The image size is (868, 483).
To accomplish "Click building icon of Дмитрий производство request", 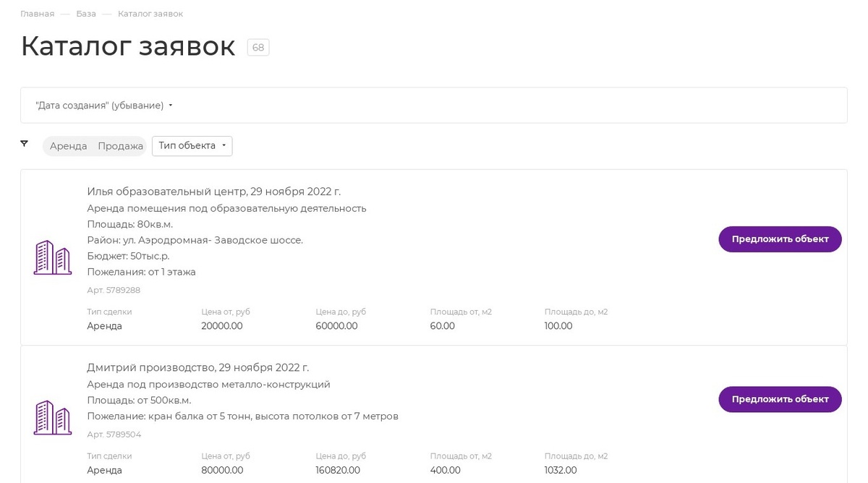I will [53, 417].
